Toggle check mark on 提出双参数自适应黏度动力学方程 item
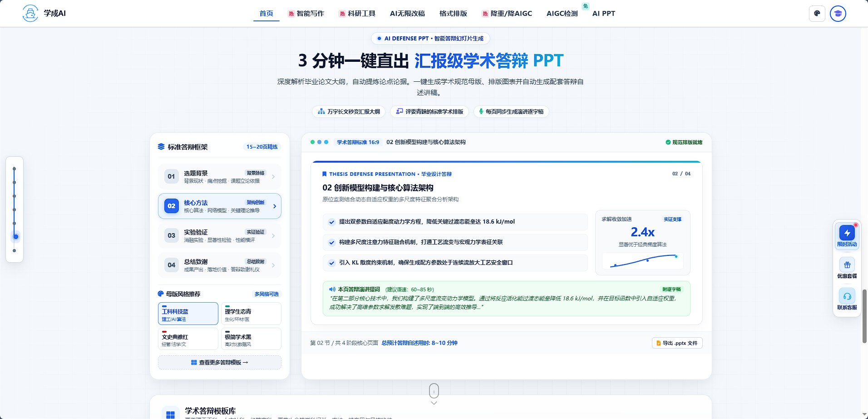This screenshot has width=868, height=419. (332, 222)
